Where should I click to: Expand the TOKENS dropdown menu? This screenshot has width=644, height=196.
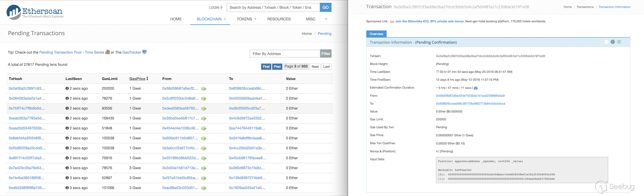(247, 19)
